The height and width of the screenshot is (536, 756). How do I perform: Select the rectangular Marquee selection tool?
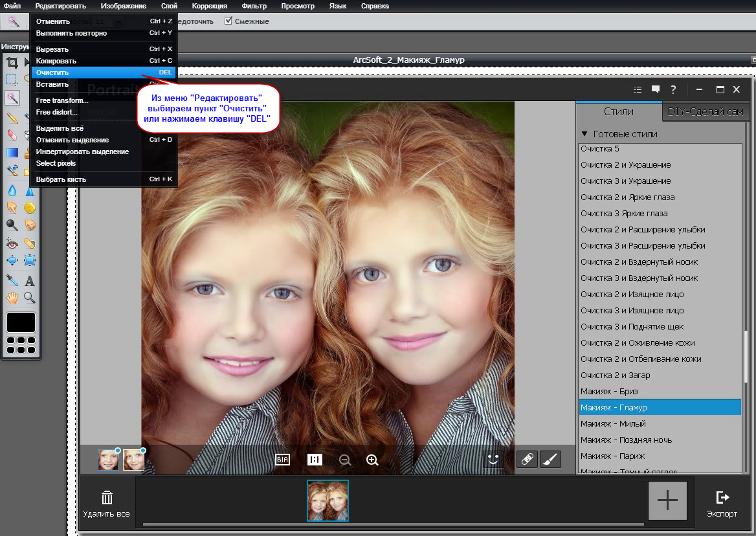[x=12, y=80]
